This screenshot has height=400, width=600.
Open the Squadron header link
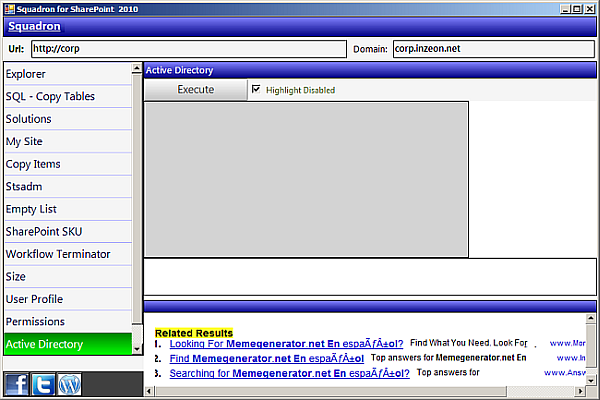(x=34, y=26)
